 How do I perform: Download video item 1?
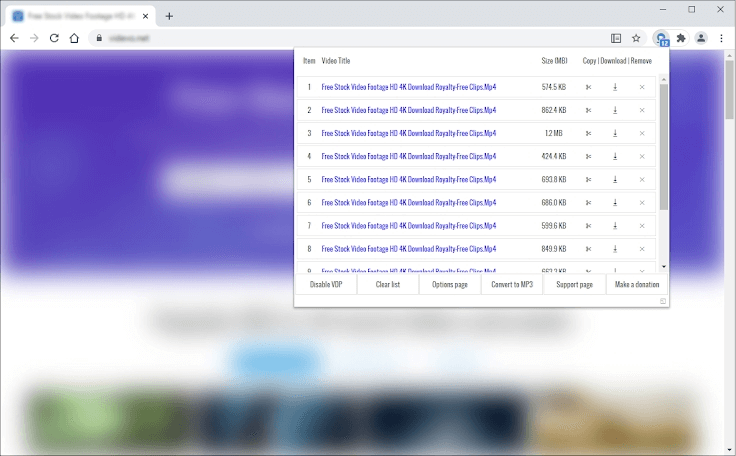(615, 87)
